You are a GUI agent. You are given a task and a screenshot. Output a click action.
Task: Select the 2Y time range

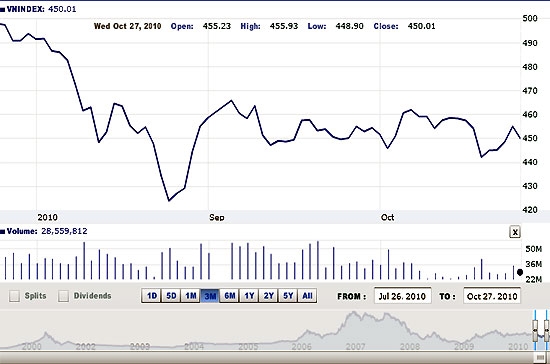(x=268, y=296)
